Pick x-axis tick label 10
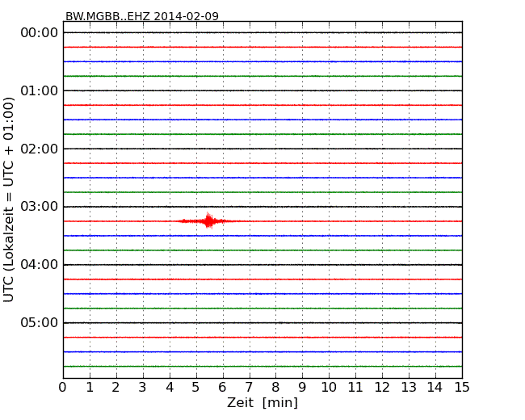Viewport: 525px width, 420px height. coord(329,388)
